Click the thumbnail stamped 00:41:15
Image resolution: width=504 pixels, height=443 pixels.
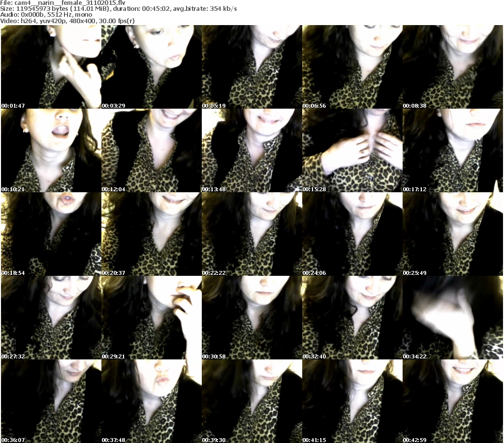pyautogui.click(x=352, y=401)
